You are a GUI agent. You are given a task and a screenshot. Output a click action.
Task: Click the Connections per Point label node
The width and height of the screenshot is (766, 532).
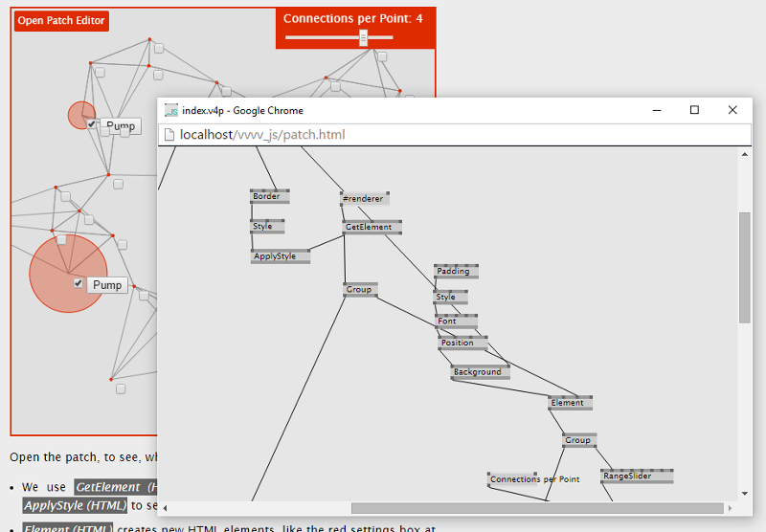click(534, 479)
